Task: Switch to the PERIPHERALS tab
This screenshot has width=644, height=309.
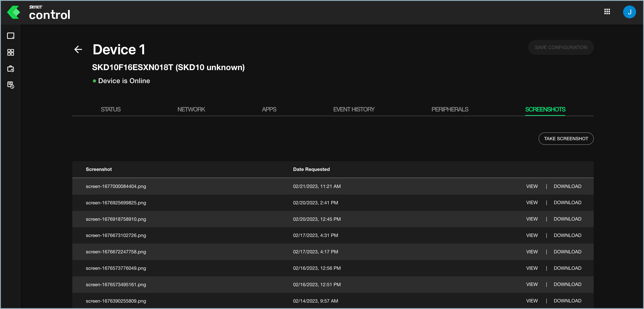Action: click(x=450, y=109)
